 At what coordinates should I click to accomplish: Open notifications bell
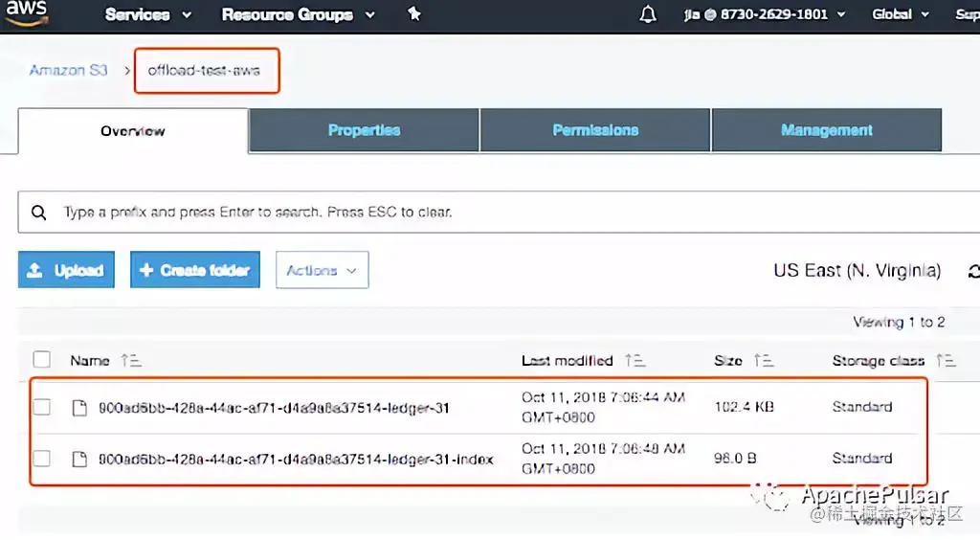[648, 14]
